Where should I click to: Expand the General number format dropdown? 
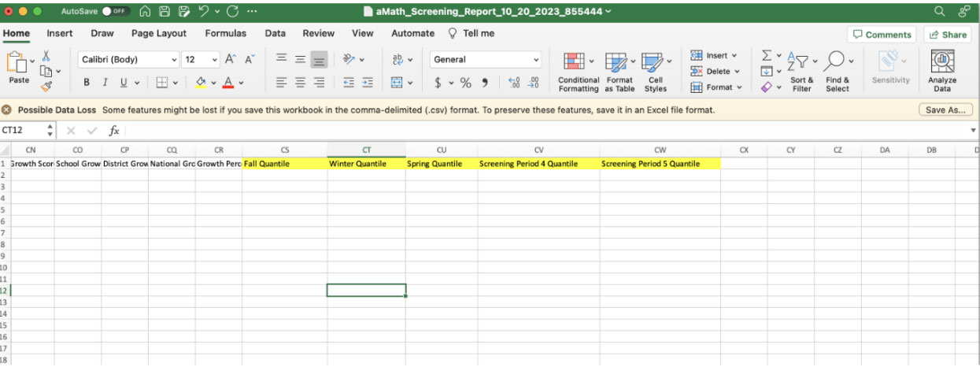click(x=536, y=60)
